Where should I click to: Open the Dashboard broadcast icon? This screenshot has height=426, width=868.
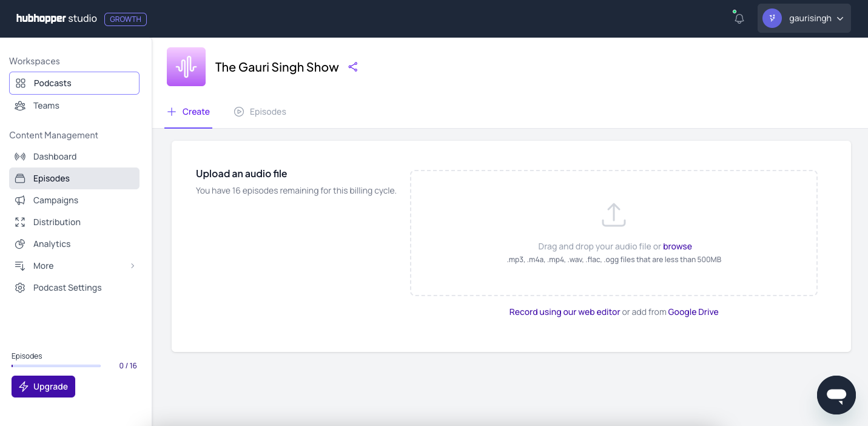point(20,156)
